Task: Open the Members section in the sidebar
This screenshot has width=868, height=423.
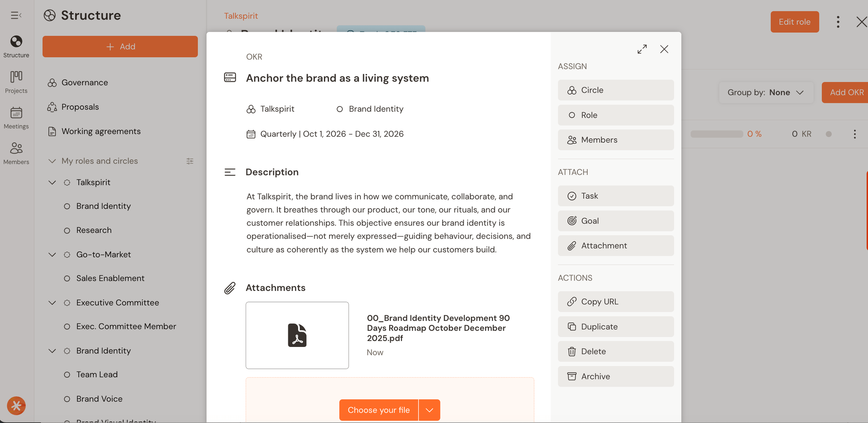Action: (x=16, y=153)
